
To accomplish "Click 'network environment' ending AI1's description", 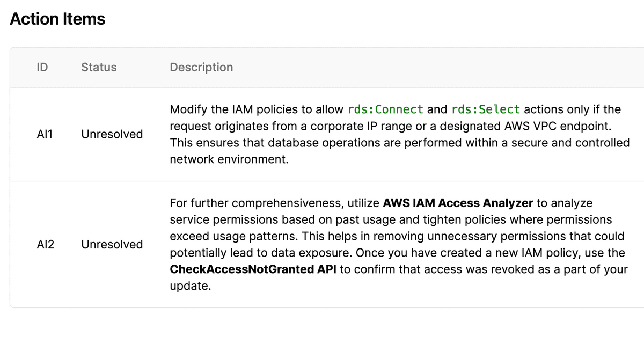I will tap(229, 160).
